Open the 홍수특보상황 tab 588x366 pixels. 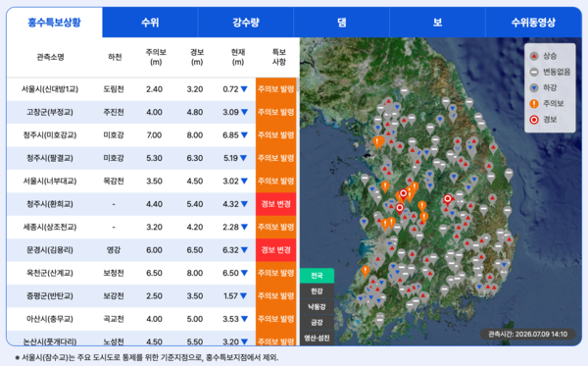point(54,23)
